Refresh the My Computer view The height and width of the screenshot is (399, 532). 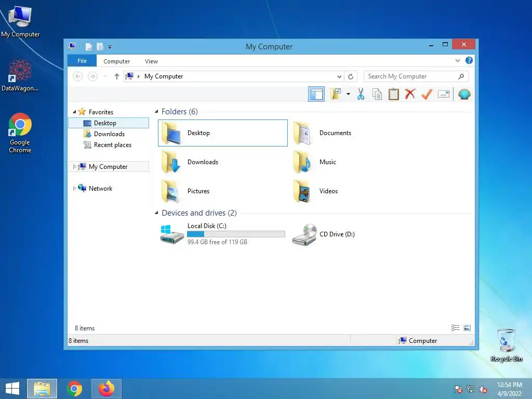tap(351, 76)
